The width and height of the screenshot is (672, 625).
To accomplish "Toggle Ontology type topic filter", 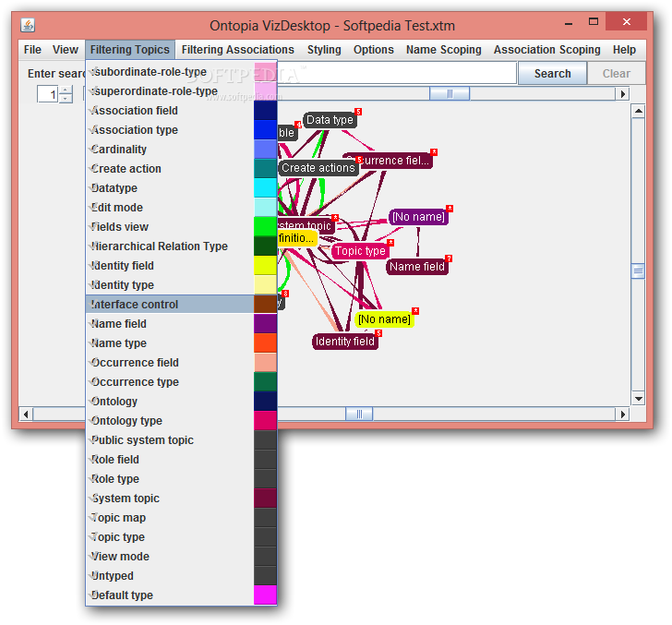I will pyautogui.click(x=181, y=421).
